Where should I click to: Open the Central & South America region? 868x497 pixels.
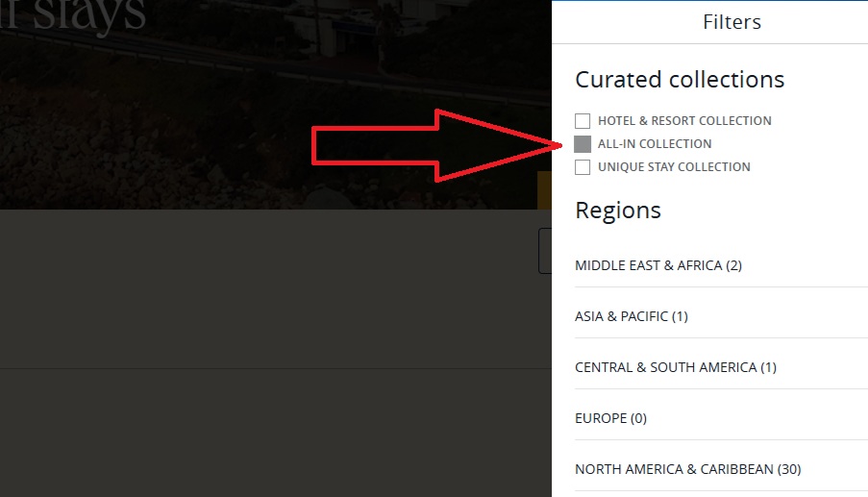tap(721, 367)
